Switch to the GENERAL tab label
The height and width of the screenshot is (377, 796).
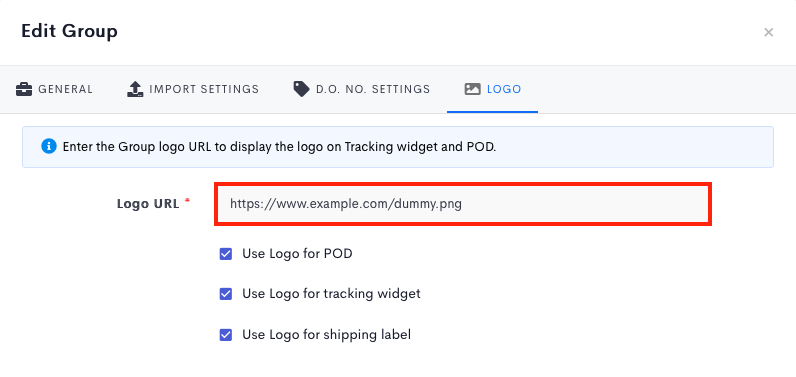coord(65,89)
